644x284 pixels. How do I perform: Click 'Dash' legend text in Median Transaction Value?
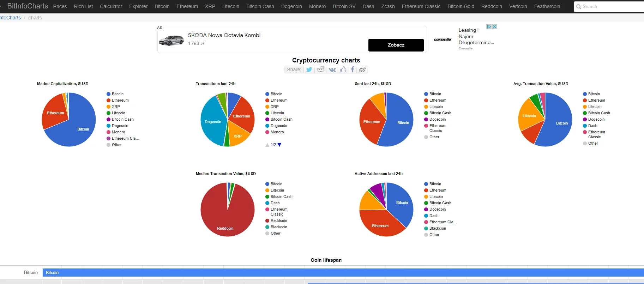click(275, 203)
